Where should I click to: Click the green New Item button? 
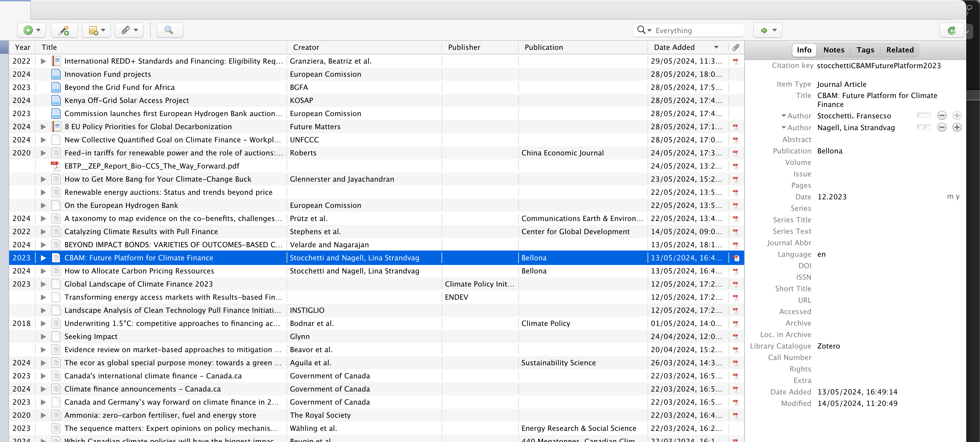tap(31, 30)
